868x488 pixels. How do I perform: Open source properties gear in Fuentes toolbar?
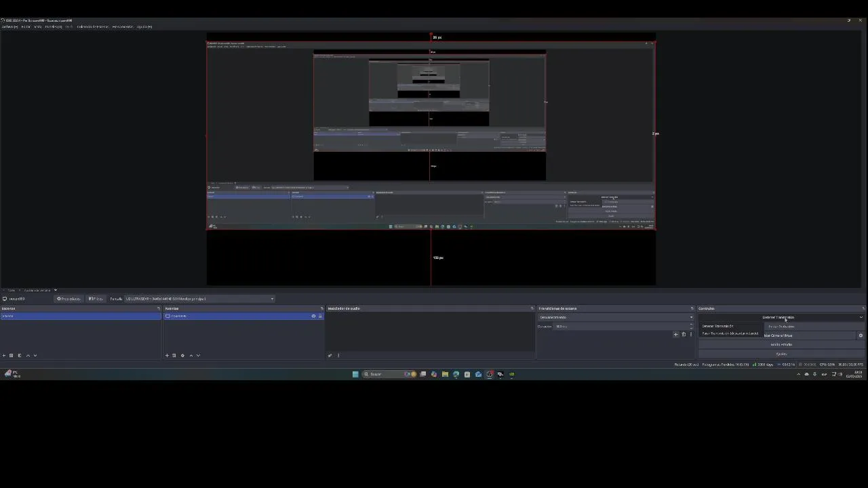(182, 355)
